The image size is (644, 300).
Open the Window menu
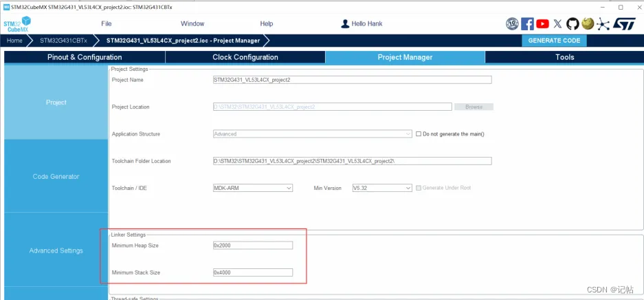(192, 23)
